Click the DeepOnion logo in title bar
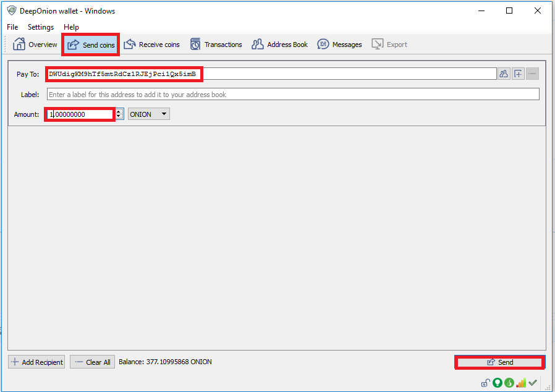Image resolution: width=555 pixels, height=392 pixels. 12,11
